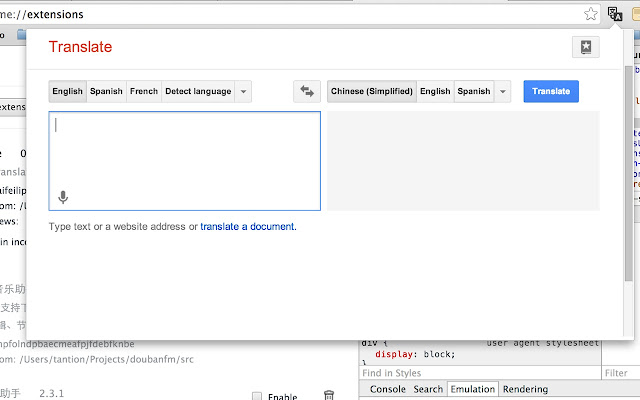Click the 'user agent stylesheet' label
This screenshot has width=640, height=400.
coord(542,343)
